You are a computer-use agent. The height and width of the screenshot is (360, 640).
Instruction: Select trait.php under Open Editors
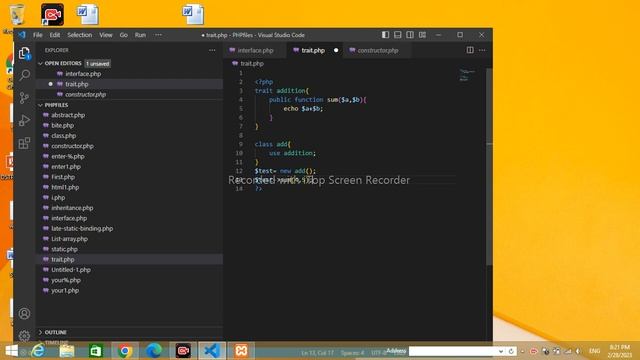pyautogui.click(x=130, y=84)
